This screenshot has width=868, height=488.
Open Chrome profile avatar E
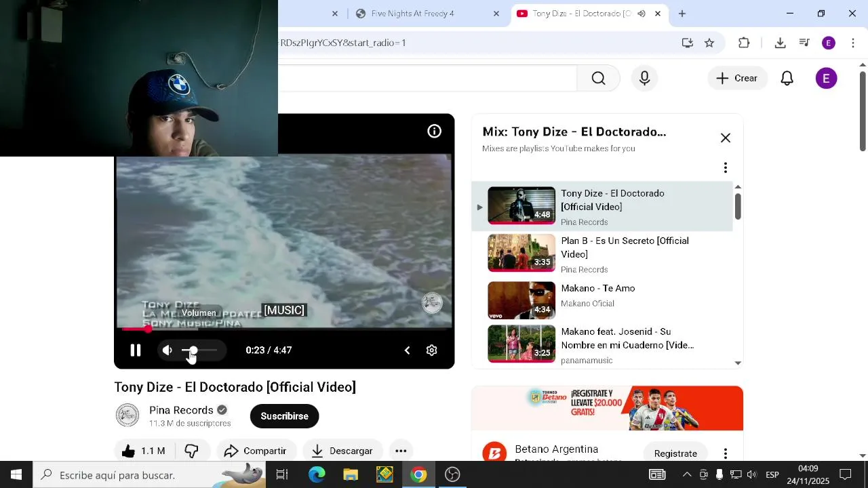[829, 43]
